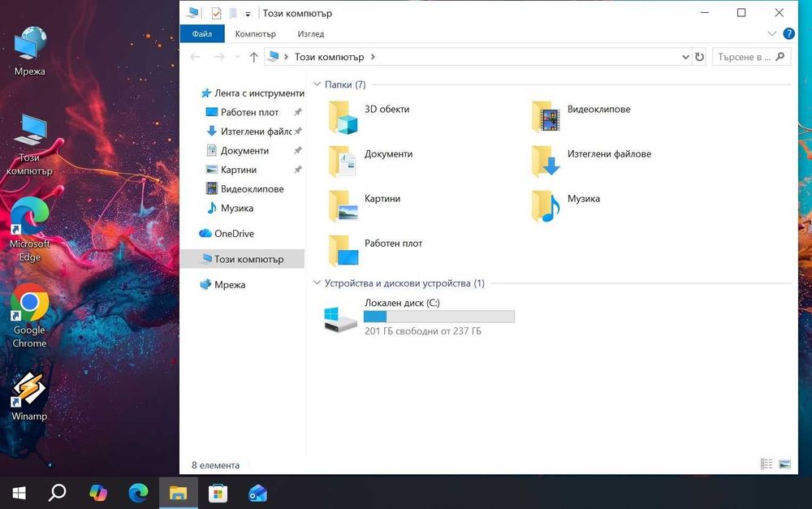
Task: Click the Properties quick access toolbar icon
Action: click(x=217, y=13)
